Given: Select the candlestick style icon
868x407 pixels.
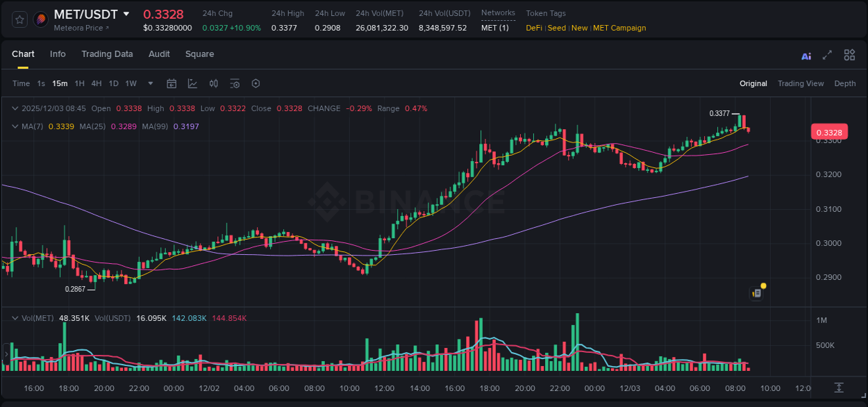Looking at the screenshot, I should click(x=213, y=83).
